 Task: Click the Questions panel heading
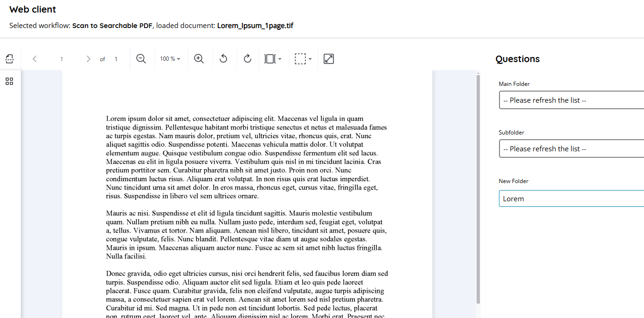point(518,59)
